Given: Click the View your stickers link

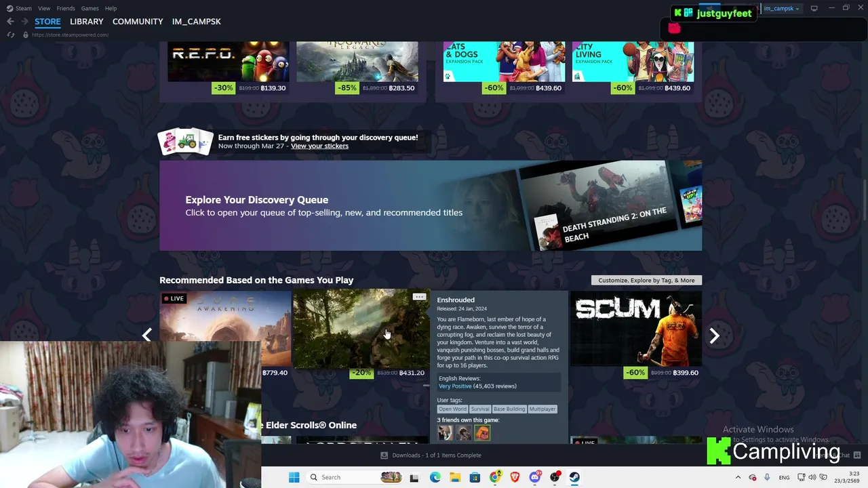Looking at the screenshot, I should [319, 146].
